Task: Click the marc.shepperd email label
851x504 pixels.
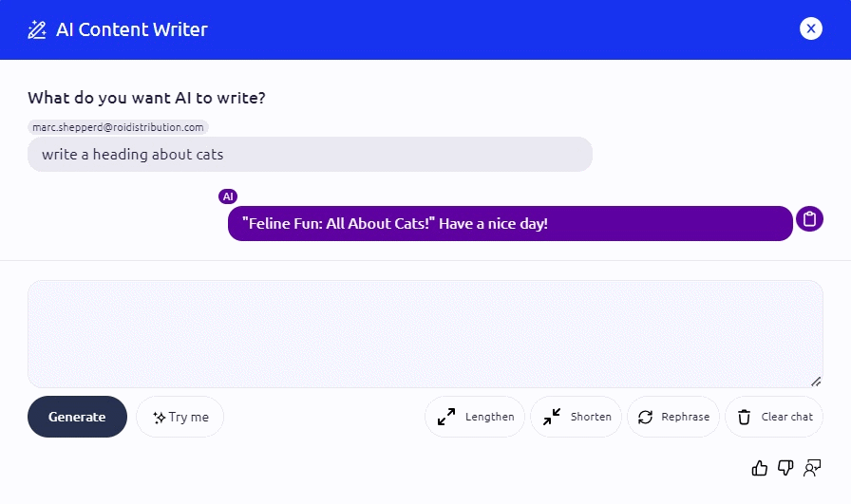Action: [x=118, y=127]
